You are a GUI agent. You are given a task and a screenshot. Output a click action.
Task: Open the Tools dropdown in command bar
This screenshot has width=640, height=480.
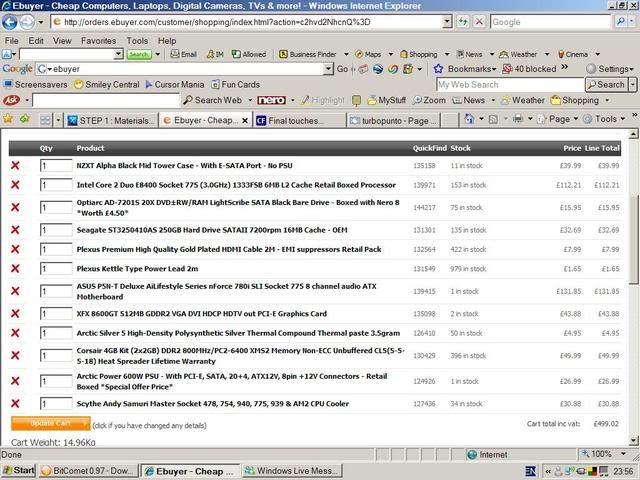point(605,119)
